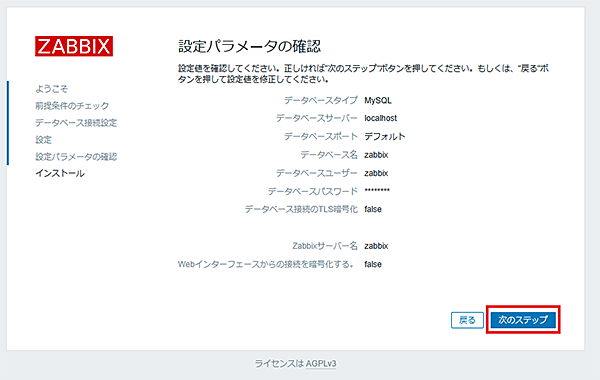600x380 pixels.
Task: Click the MySQL database type value
Action: click(378, 101)
